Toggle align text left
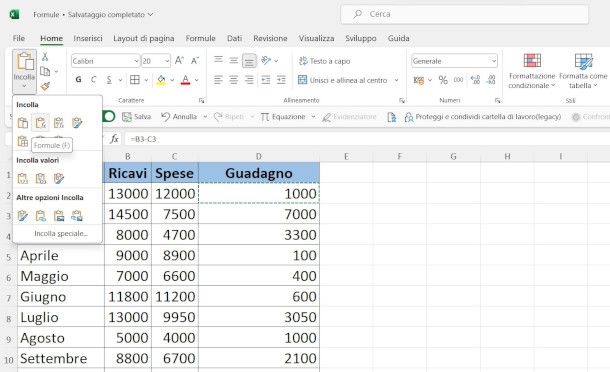This screenshot has height=372, width=610. coord(218,80)
